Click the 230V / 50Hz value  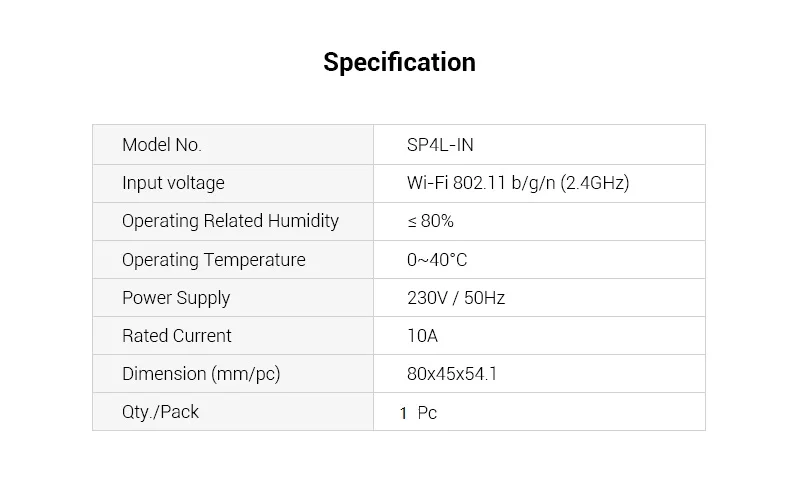tap(456, 298)
